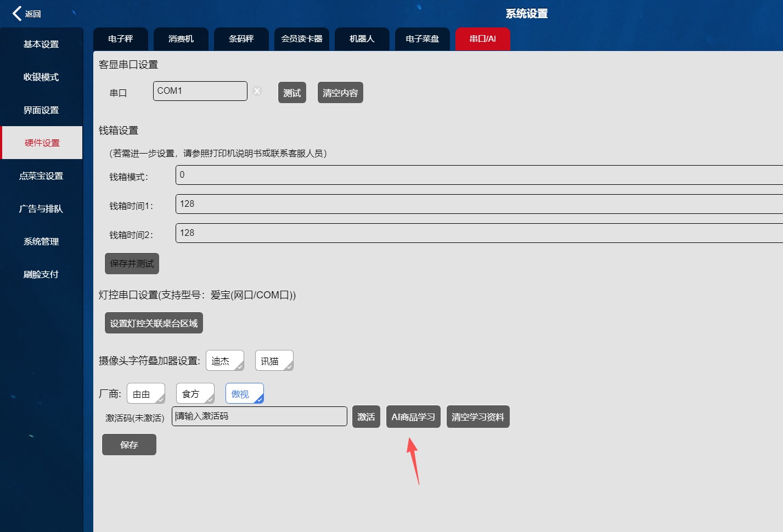This screenshot has width=783, height=532.
Task: Click the 钱箱模式 input field
Action: click(x=477, y=175)
